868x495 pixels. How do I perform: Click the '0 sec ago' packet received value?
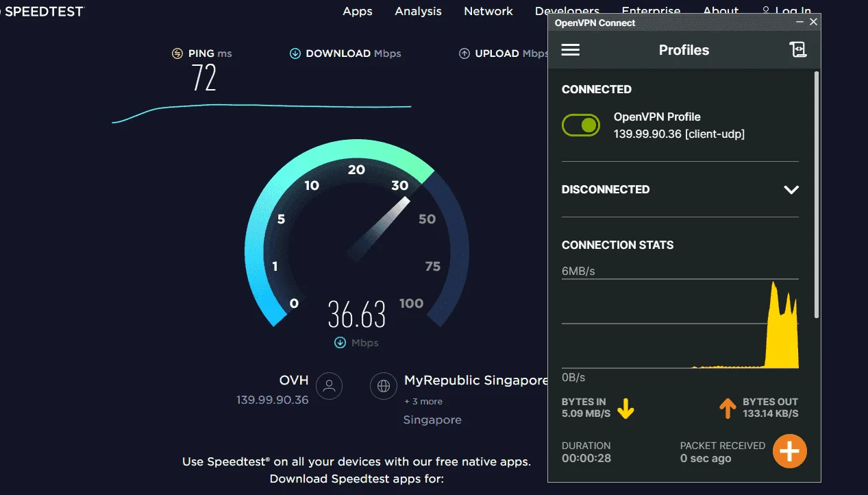(706, 459)
